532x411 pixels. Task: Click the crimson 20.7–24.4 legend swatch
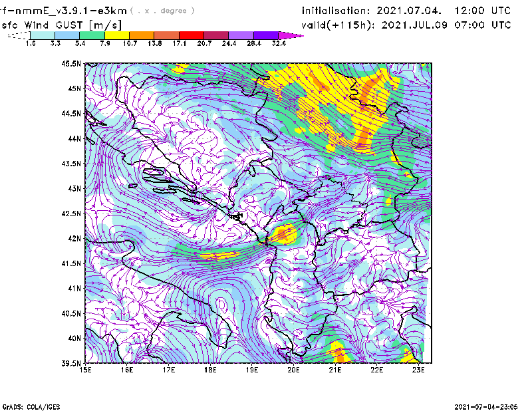tap(216, 35)
